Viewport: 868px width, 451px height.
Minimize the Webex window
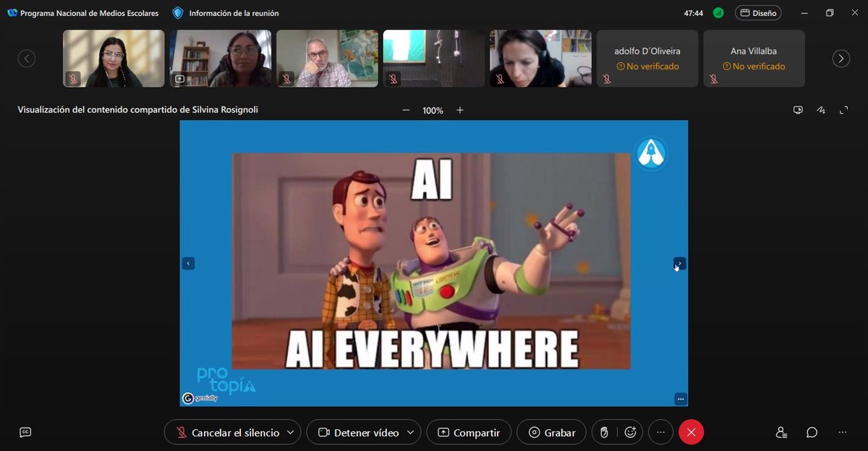click(804, 13)
